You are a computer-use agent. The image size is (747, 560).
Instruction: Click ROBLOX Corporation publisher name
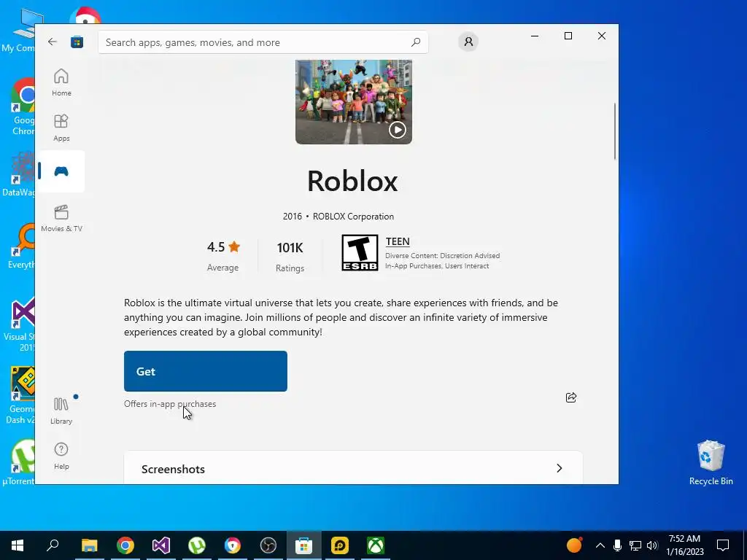tap(353, 217)
